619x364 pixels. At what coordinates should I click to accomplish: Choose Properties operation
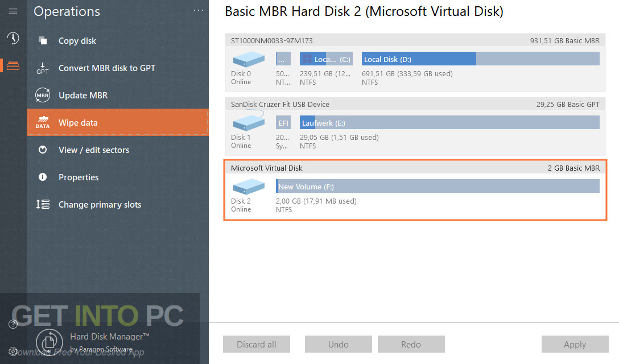[118, 177]
